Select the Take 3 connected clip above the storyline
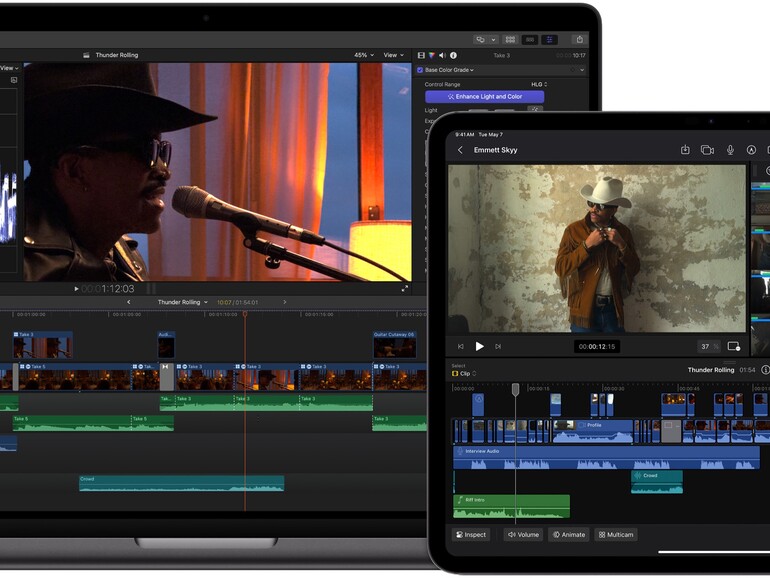770x578 pixels. click(x=43, y=345)
